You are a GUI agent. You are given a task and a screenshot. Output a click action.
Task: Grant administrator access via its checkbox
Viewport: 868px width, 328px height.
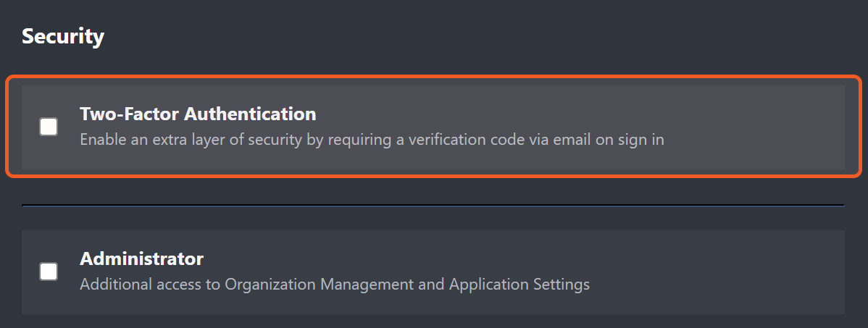coord(49,272)
